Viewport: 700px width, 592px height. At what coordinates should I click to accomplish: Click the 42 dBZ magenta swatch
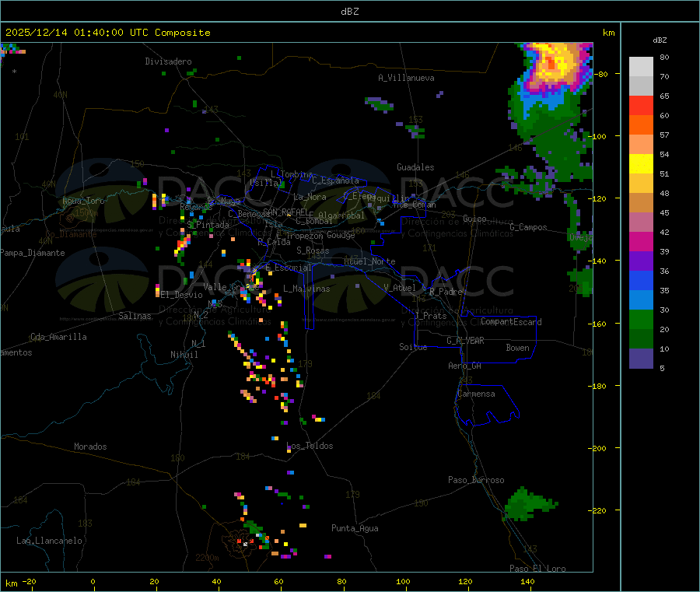pos(641,241)
